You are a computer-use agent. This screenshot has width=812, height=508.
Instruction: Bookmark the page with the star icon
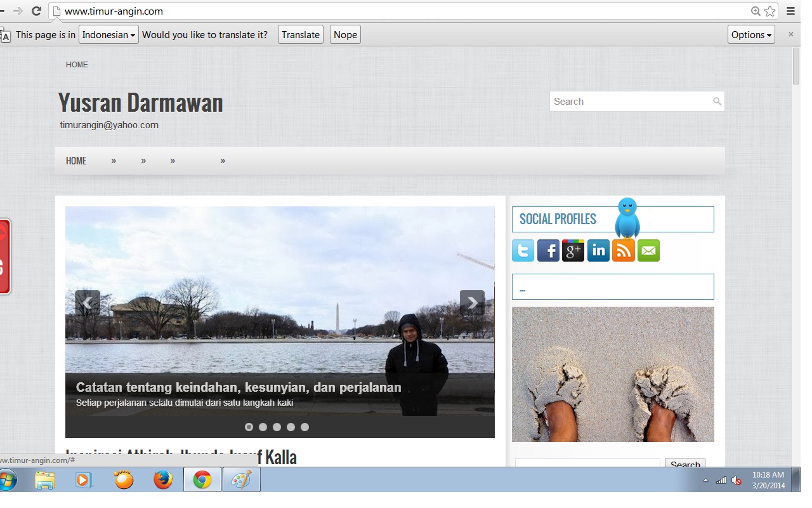tap(769, 11)
